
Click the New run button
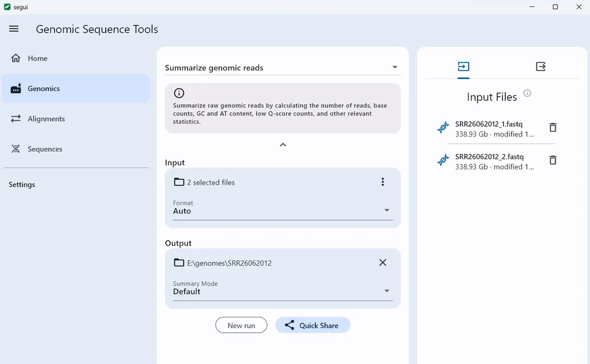click(241, 325)
